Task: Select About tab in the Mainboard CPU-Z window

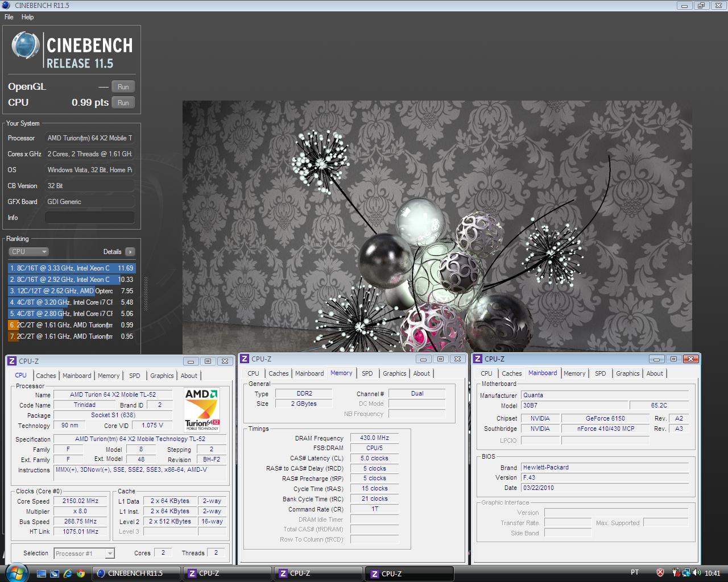Action: (655, 373)
